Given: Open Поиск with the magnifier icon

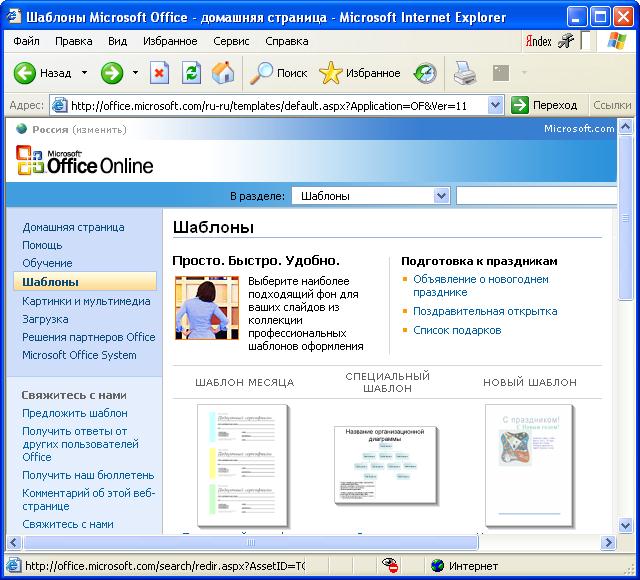Looking at the screenshot, I should point(278,73).
